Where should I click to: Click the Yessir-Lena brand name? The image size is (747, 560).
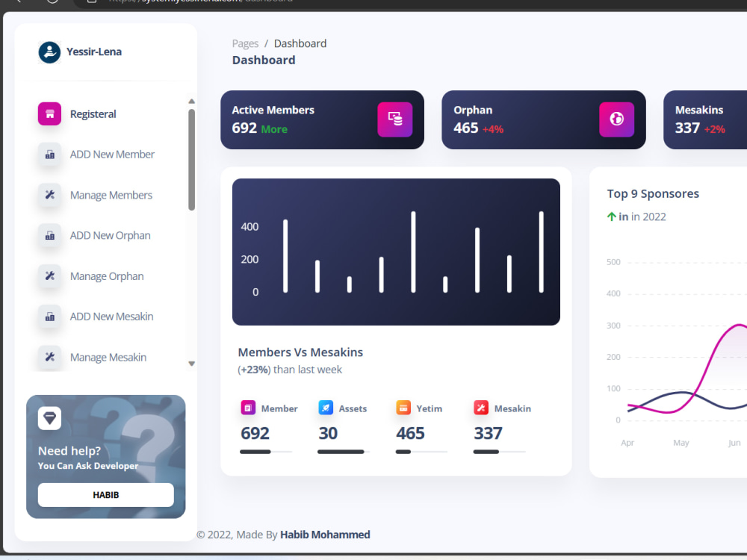[94, 52]
